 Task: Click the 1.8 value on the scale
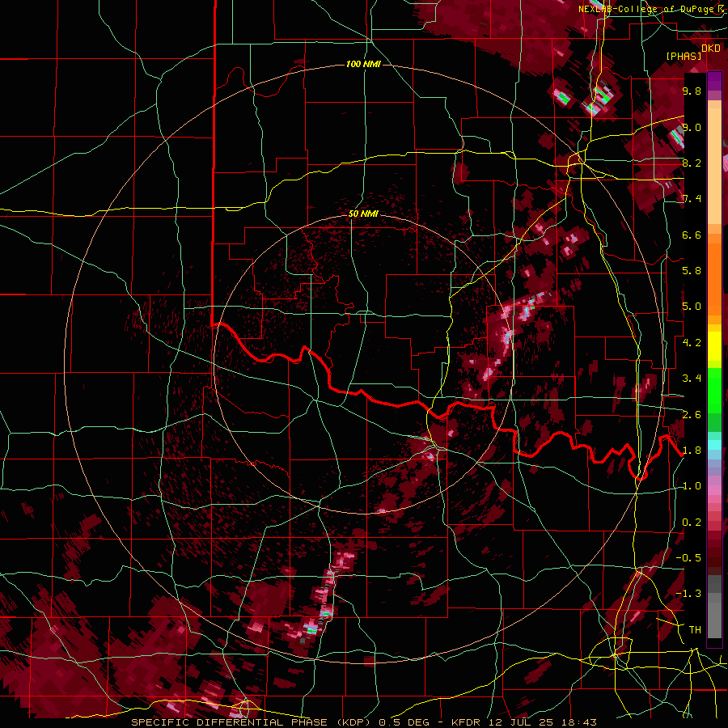pos(692,451)
